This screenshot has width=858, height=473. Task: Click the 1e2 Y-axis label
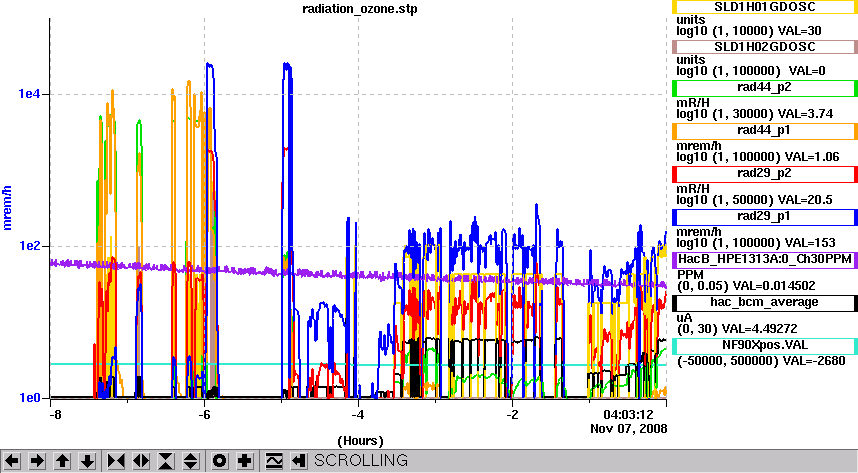(30, 245)
